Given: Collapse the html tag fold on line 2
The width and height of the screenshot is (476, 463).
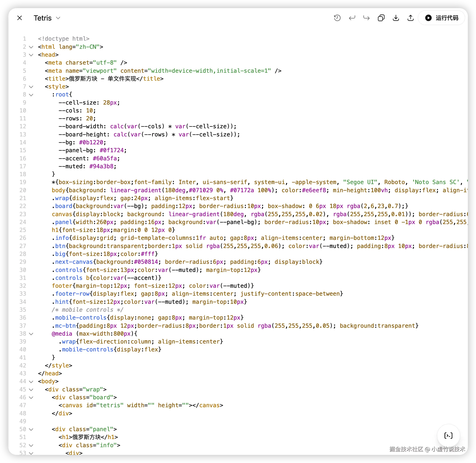Looking at the screenshot, I should [31, 47].
